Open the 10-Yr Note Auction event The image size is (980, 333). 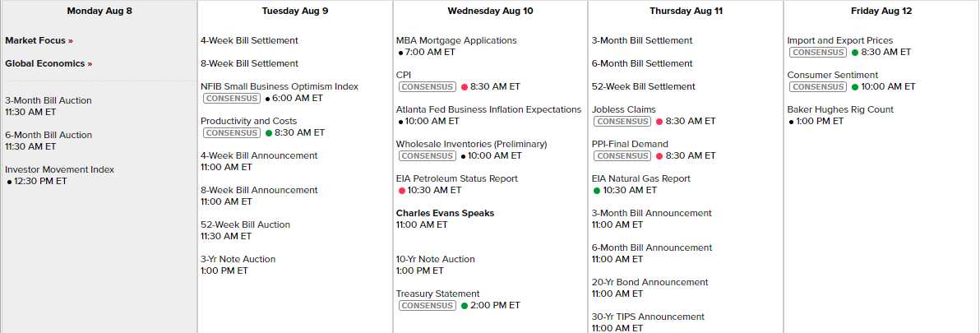point(435,259)
